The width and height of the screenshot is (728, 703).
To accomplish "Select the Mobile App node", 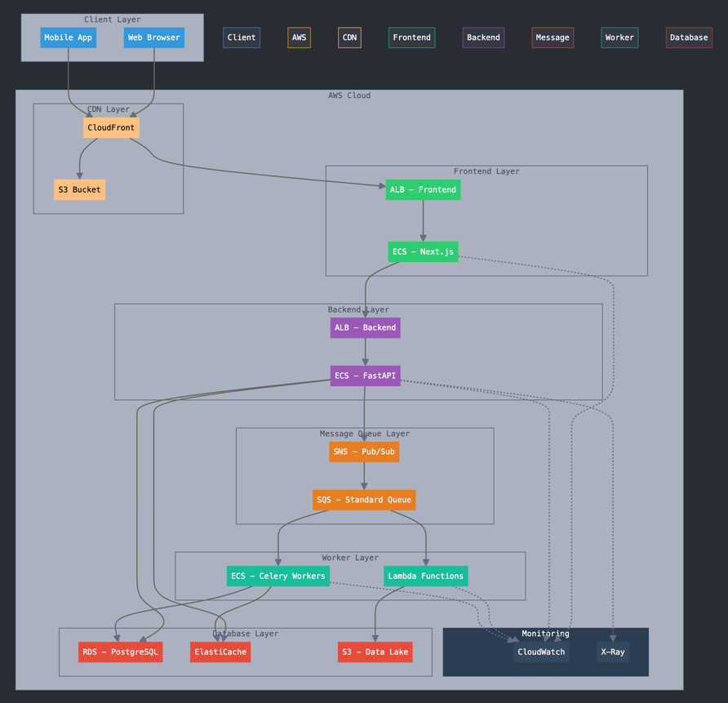I will (69, 38).
